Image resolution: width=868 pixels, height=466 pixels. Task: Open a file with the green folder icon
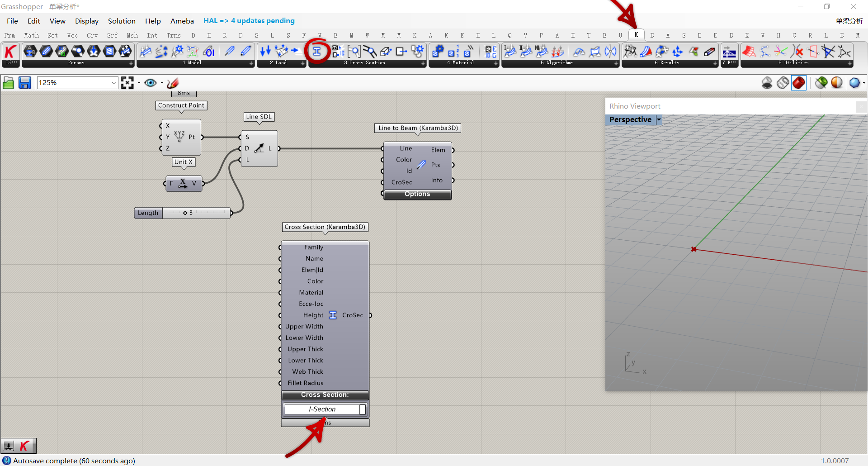[8, 83]
